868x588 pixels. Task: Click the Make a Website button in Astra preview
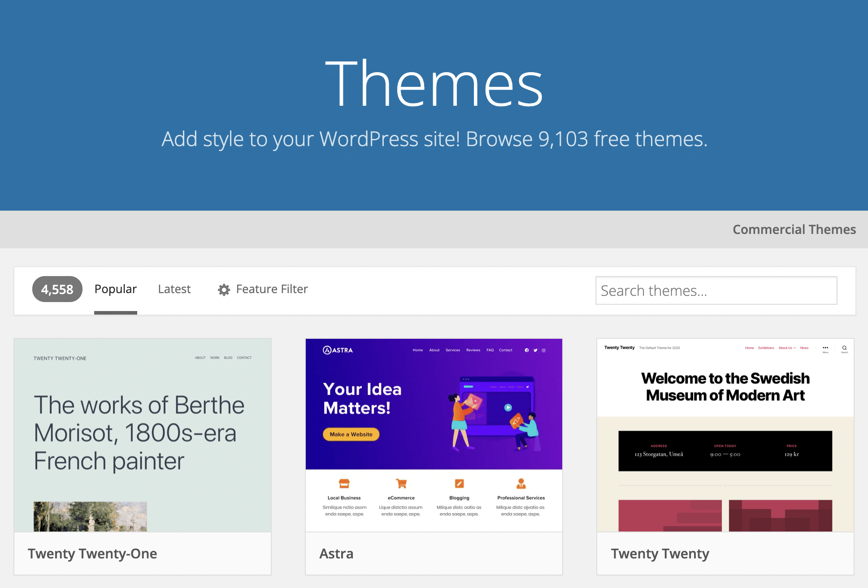[x=351, y=434]
